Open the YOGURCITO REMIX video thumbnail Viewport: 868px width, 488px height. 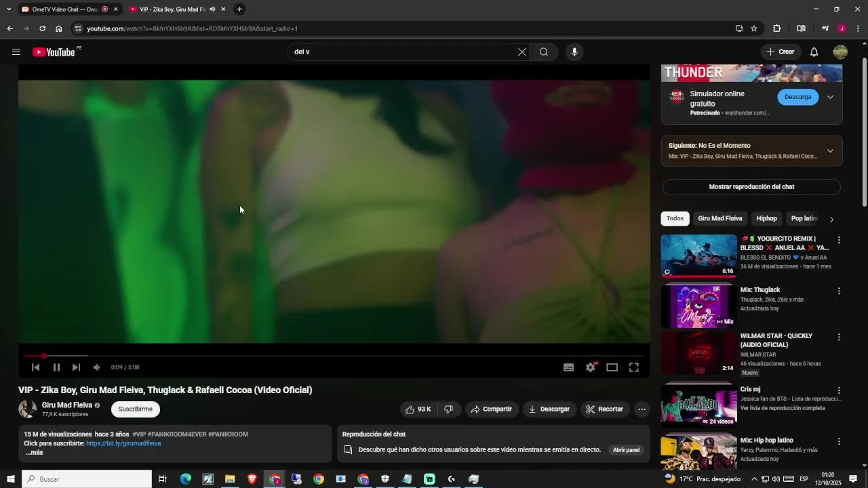coord(698,256)
